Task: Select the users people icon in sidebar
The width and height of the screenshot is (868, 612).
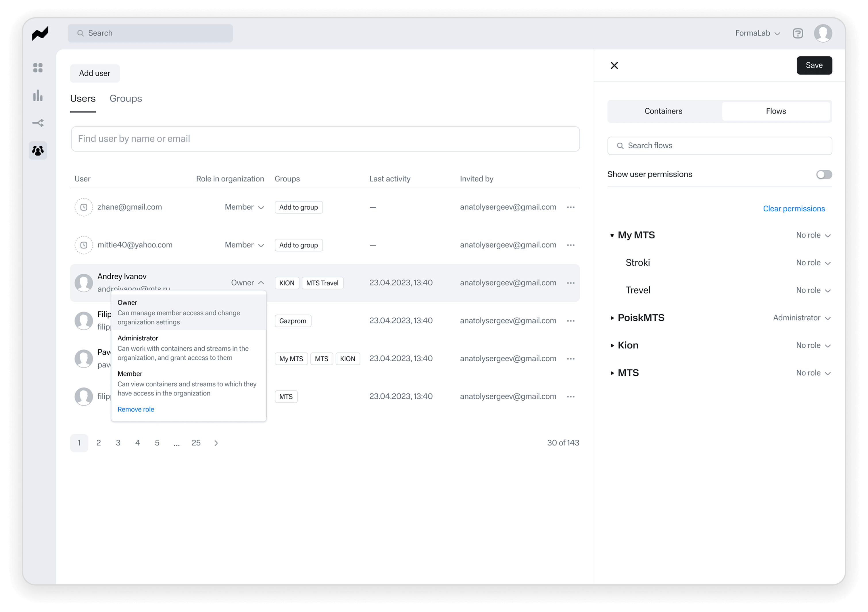Action: coord(38,150)
